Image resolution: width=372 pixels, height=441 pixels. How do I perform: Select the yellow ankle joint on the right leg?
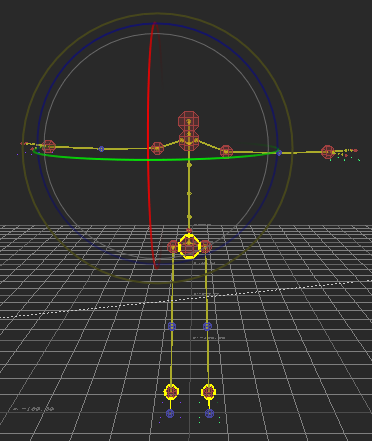pos(209,392)
